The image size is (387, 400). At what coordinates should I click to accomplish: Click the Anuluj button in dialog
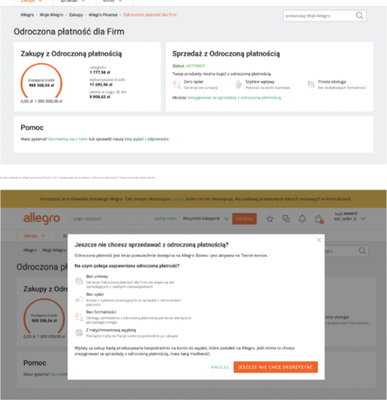click(x=220, y=367)
